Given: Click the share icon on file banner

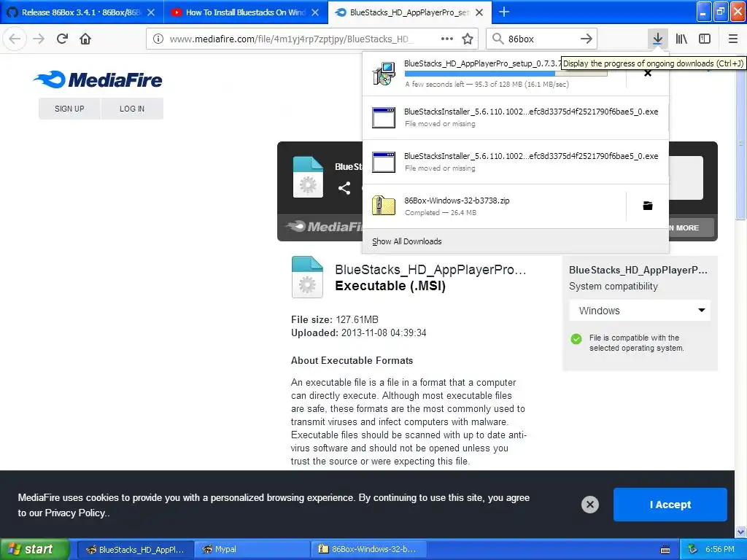Looking at the screenshot, I should click(344, 188).
